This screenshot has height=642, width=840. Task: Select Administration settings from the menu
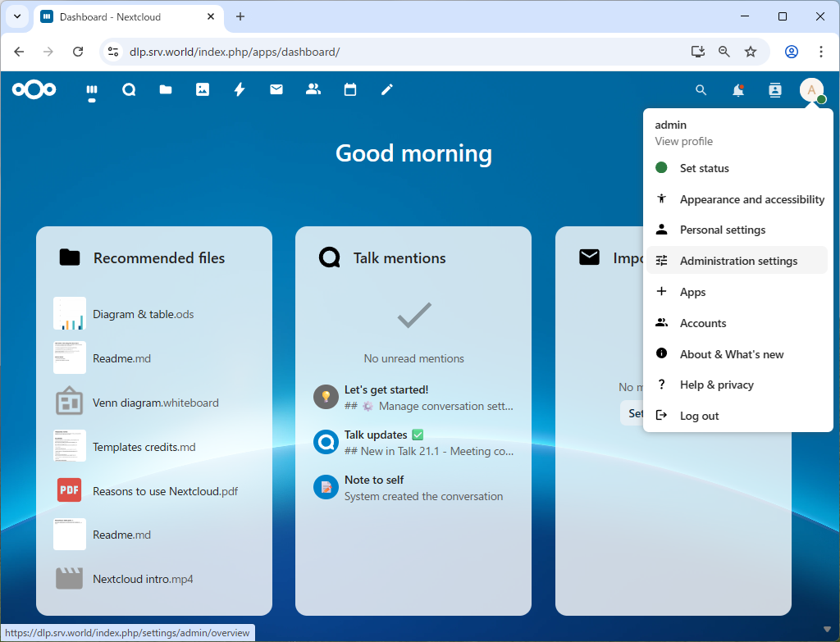pyautogui.click(x=737, y=261)
